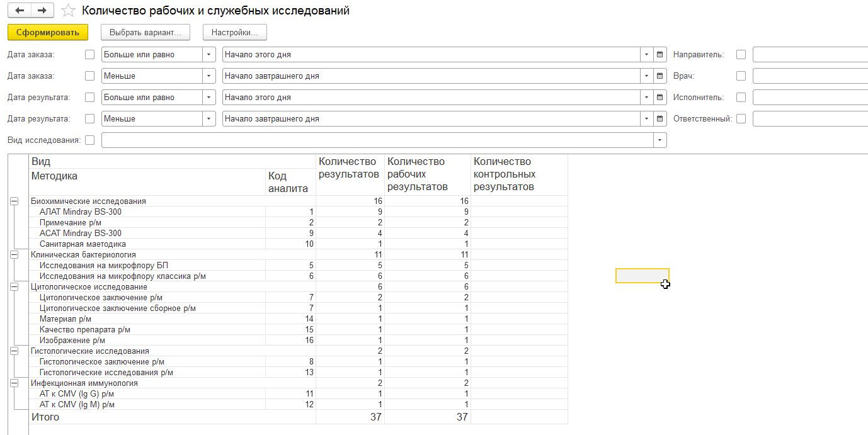Open Меньше comparison dropdown for Дата заказа

209,76
